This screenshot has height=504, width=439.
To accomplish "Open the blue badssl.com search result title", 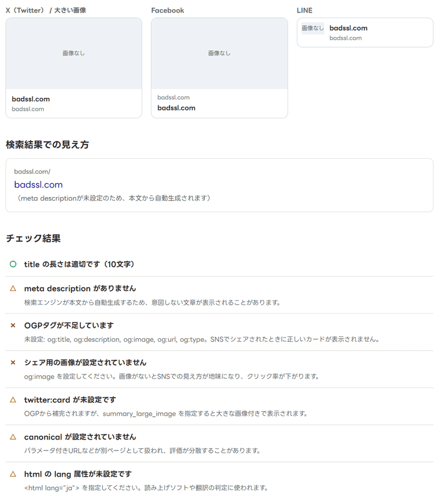I will [x=38, y=185].
